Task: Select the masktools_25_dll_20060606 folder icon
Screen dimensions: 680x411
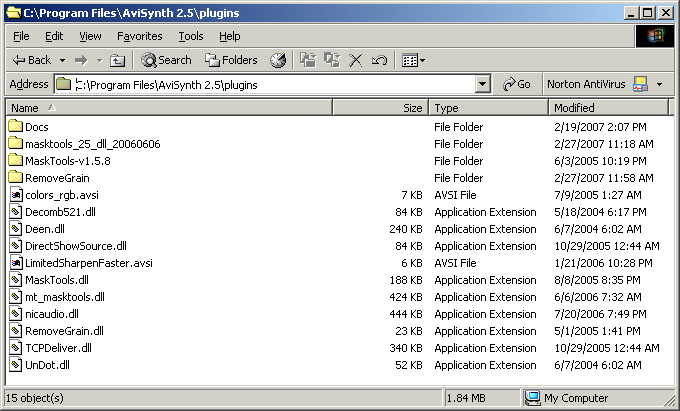Action: [16, 143]
